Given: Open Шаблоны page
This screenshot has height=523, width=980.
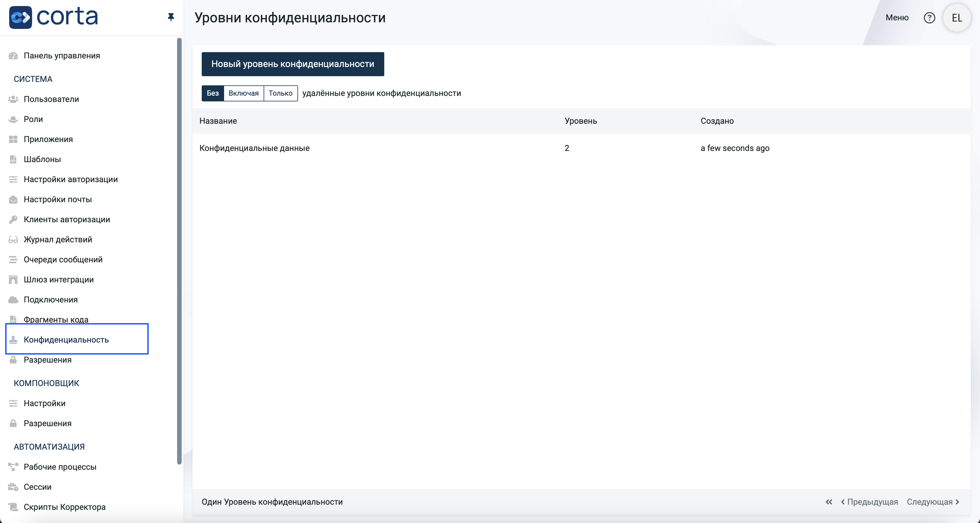Looking at the screenshot, I should click(42, 159).
